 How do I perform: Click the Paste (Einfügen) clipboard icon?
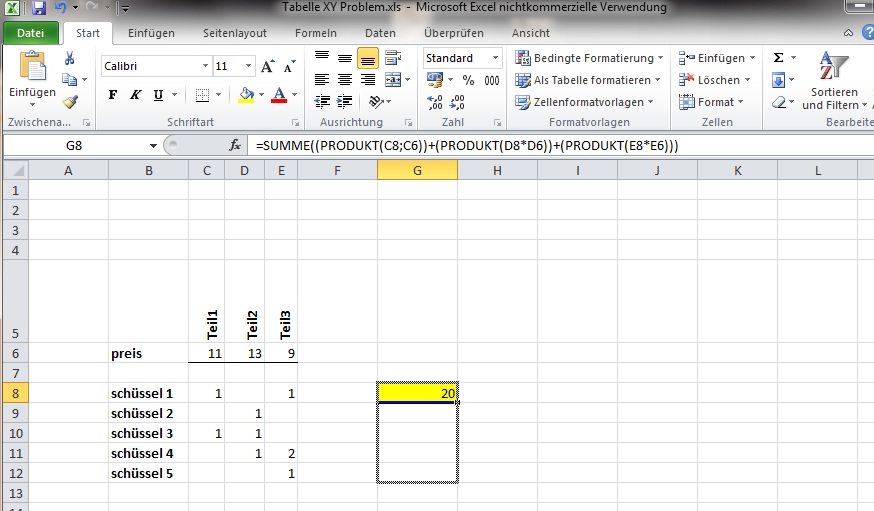(x=32, y=66)
